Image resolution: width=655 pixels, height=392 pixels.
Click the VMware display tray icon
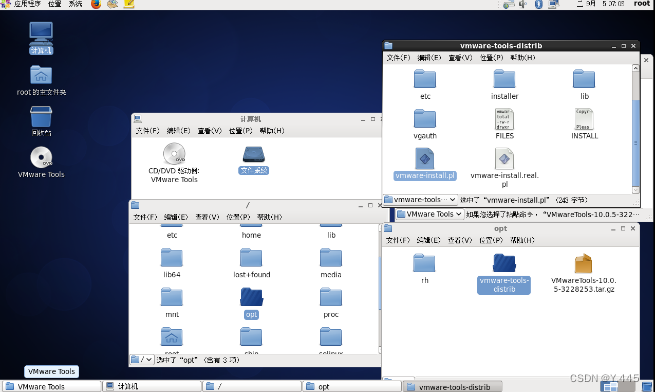[x=554, y=4]
